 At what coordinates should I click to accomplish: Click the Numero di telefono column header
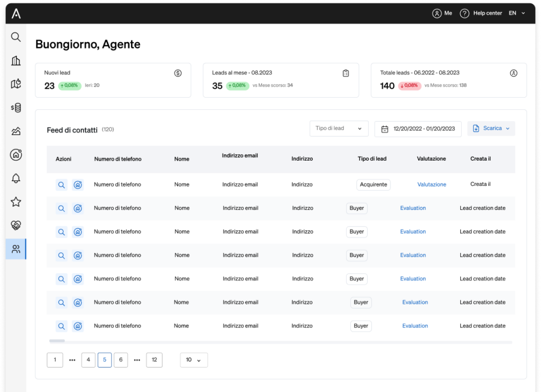point(118,159)
